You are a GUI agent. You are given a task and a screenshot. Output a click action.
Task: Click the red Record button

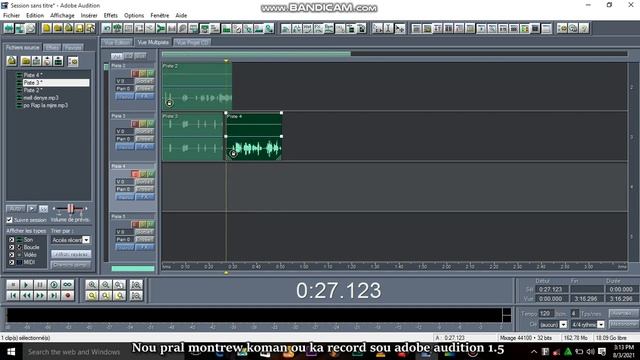pyautogui.click(x=68, y=296)
